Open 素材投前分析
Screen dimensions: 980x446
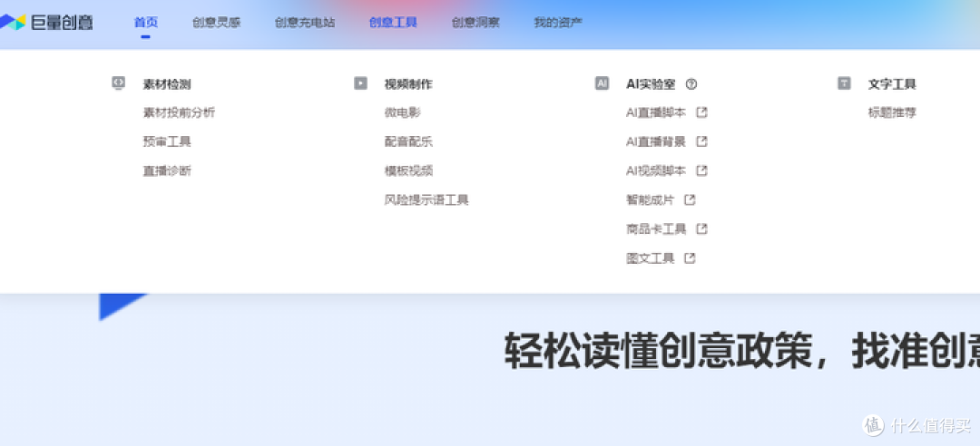click(x=179, y=112)
